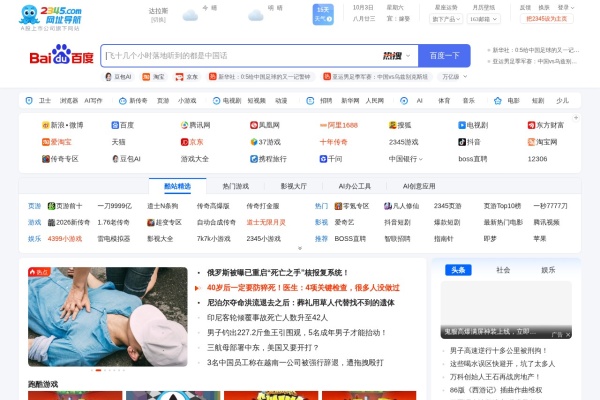Click the cloud icon for today's weather

tap(190, 15)
